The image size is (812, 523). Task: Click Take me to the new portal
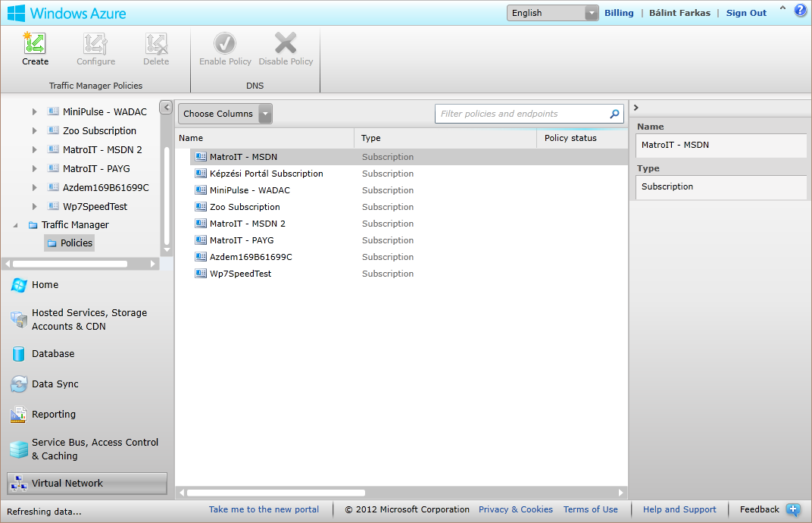tap(264, 509)
